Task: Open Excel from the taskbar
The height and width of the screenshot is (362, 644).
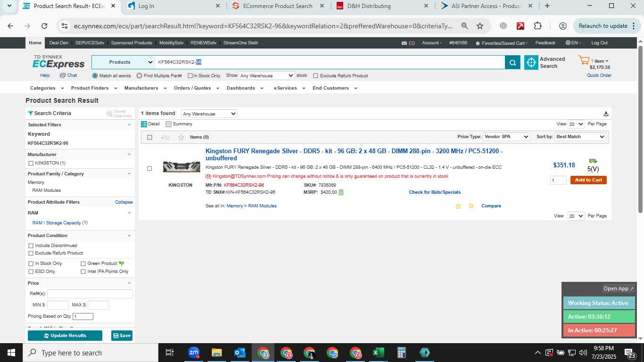Action: (378, 353)
